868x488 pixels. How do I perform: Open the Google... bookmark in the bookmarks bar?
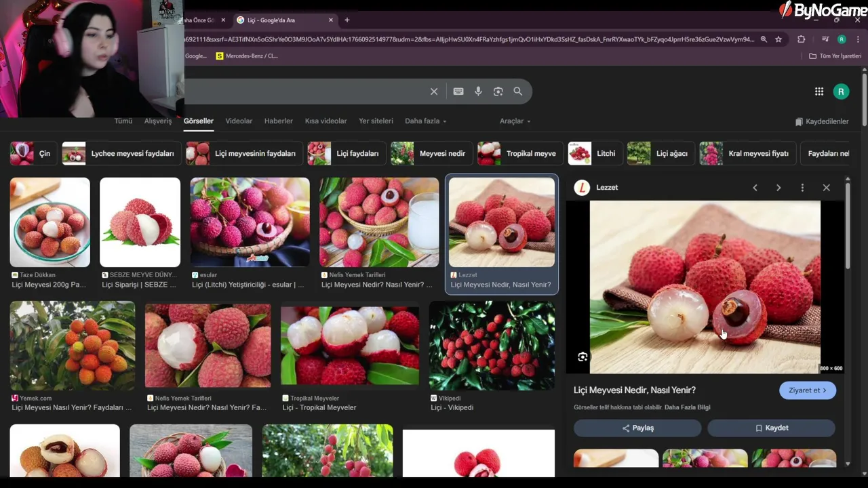click(x=195, y=56)
